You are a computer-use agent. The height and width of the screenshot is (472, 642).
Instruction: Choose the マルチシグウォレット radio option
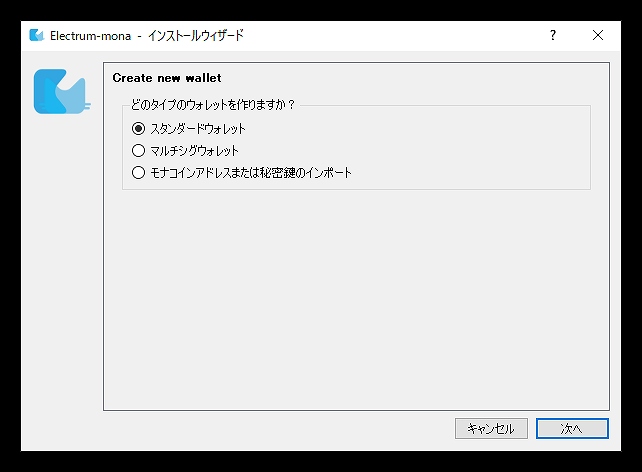(185, 151)
